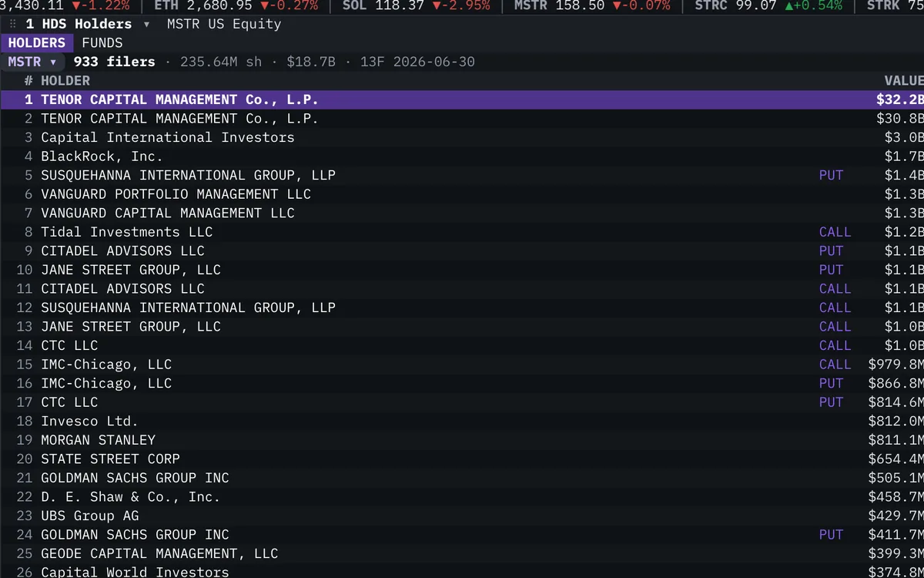Select the Capital World Investors row

(x=462, y=570)
